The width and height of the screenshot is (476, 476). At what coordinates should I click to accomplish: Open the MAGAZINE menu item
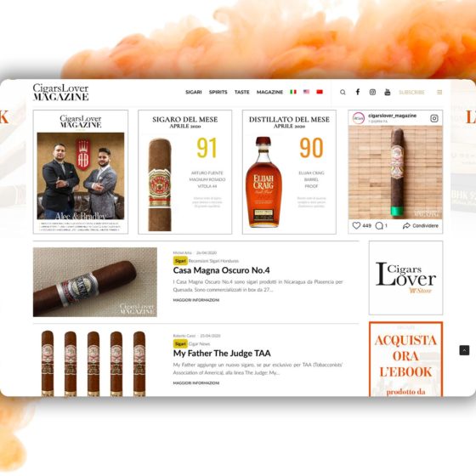pyautogui.click(x=269, y=92)
